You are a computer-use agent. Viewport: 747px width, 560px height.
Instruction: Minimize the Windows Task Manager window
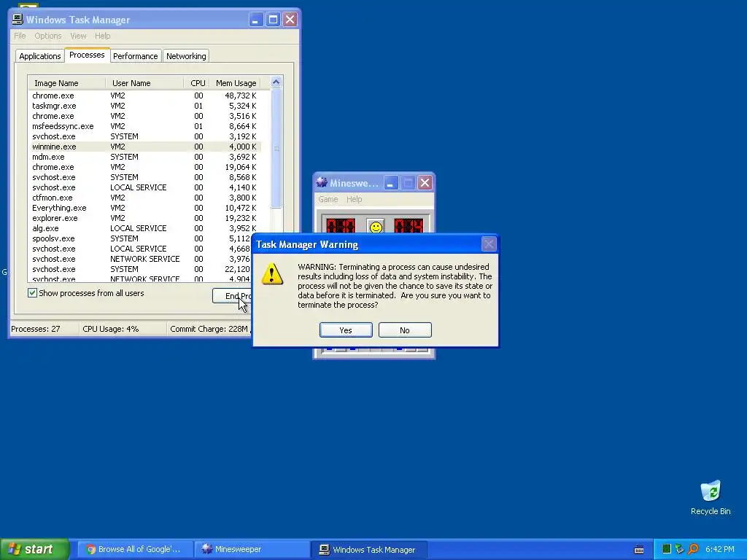coord(256,20)
